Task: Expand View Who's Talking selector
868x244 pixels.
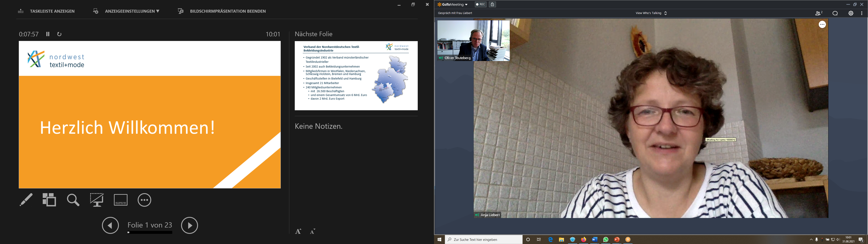Action: 651,13
